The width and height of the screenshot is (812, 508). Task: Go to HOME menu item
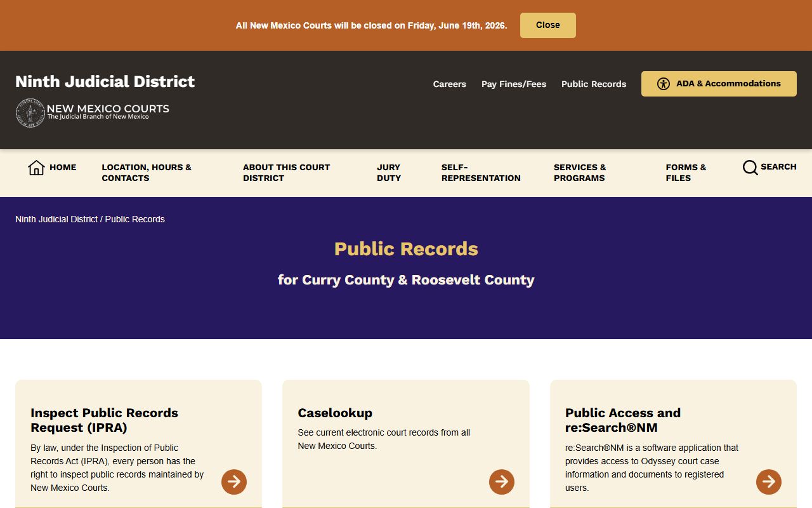tap(63, 168)
